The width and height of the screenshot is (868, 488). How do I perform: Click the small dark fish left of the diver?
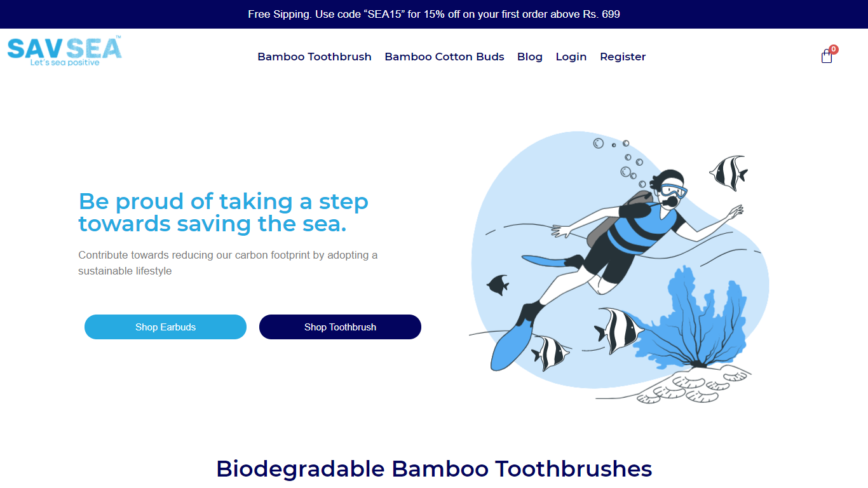(498, 285)
